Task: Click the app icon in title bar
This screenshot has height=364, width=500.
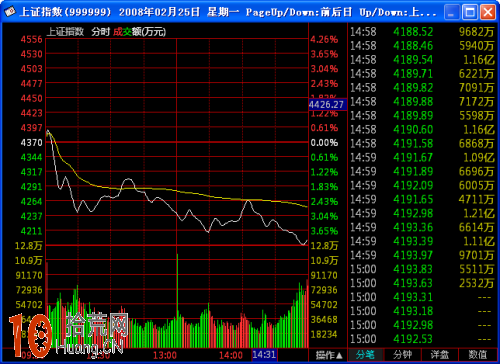Action: [10, 12]
